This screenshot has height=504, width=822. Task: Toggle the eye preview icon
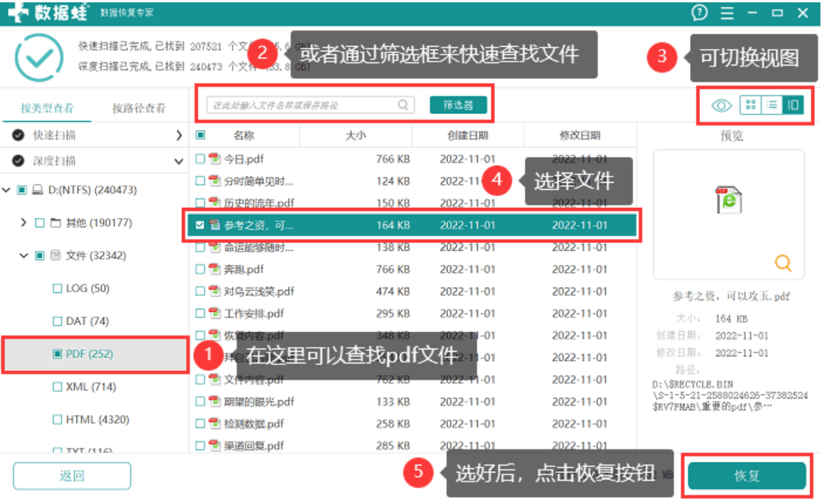point(721,105)
